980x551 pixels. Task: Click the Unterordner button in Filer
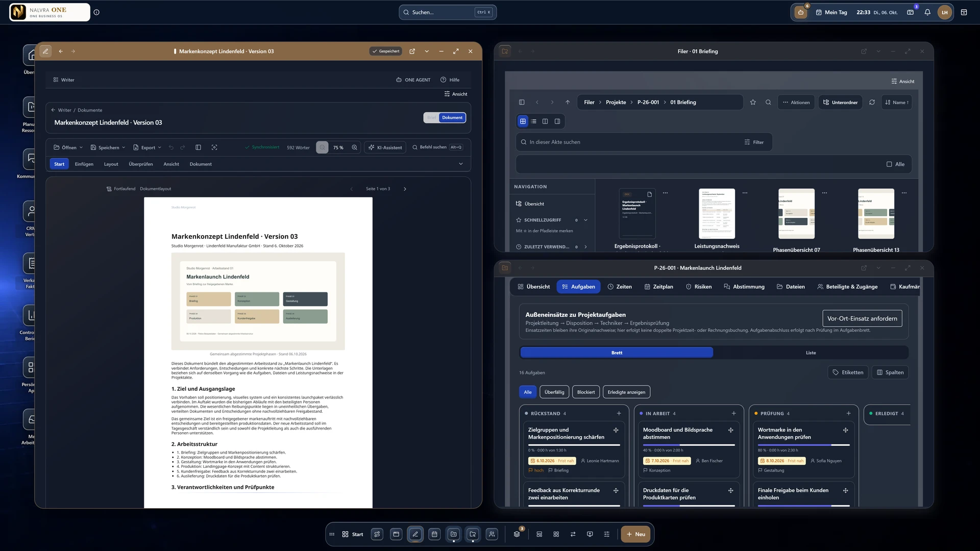click(x=840, y=102)
